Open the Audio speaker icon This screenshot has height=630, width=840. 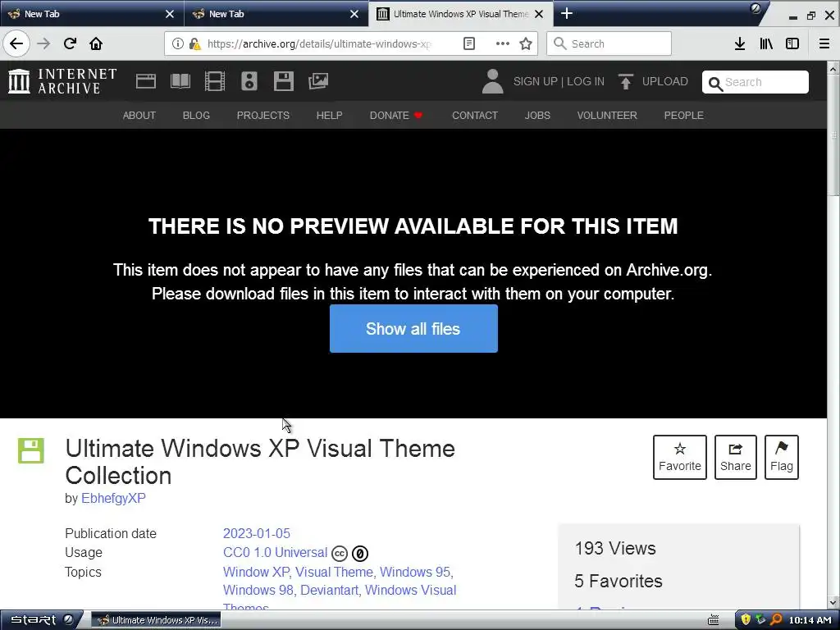click(249, 81)
